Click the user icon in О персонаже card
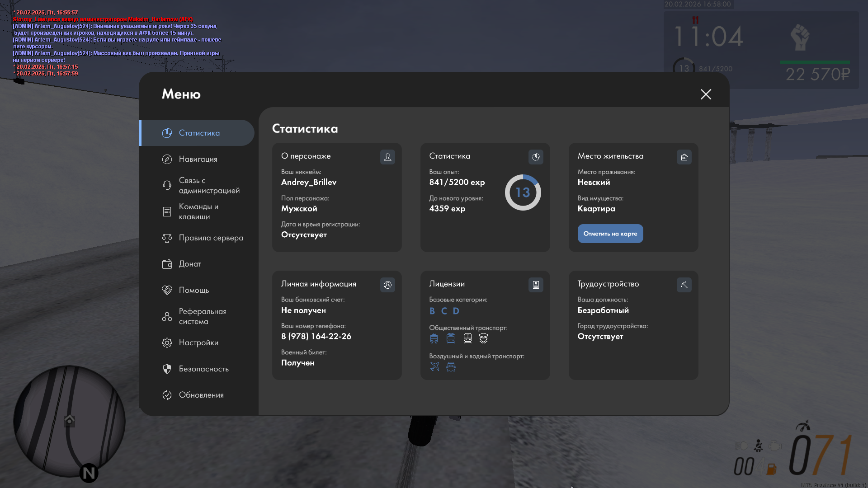This screenshot has height=488, width=868. coord(387,157)
